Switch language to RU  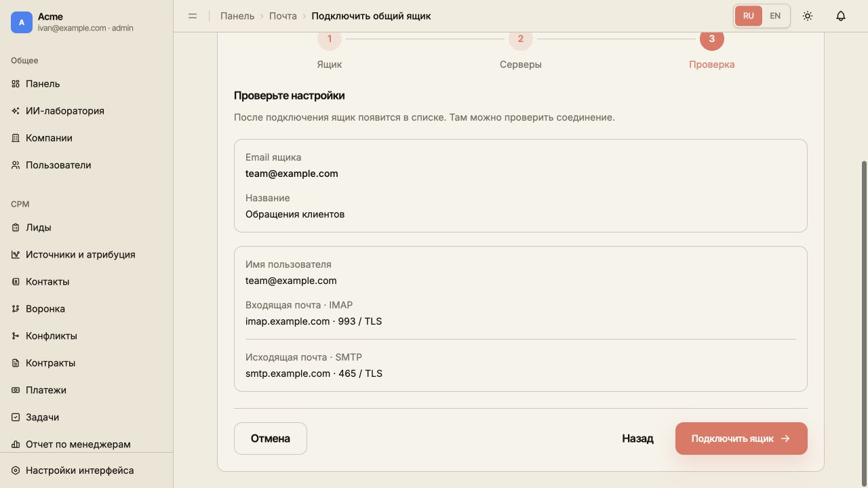tap(749, 16)
